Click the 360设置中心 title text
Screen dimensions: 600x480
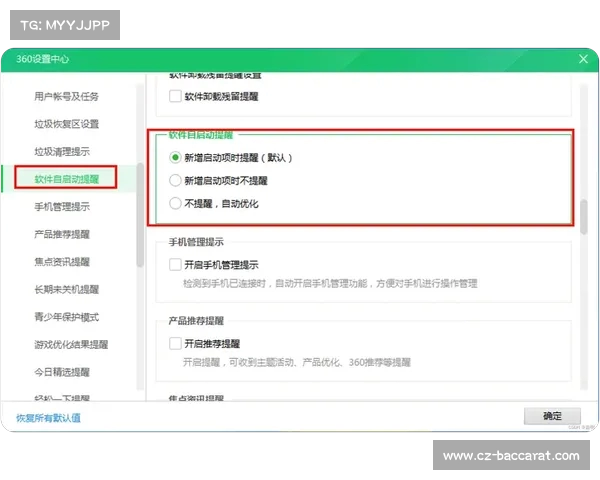[x=42, y=59]
